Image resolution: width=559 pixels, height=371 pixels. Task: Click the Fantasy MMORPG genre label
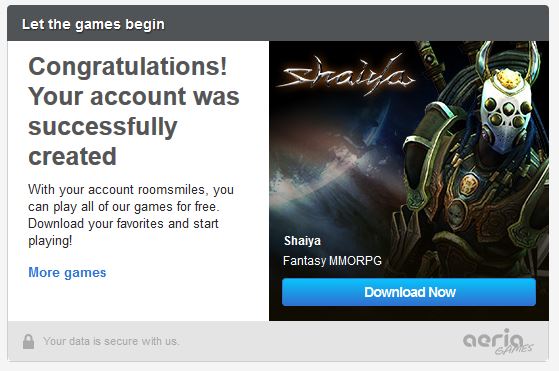click(x=332, y=261)
